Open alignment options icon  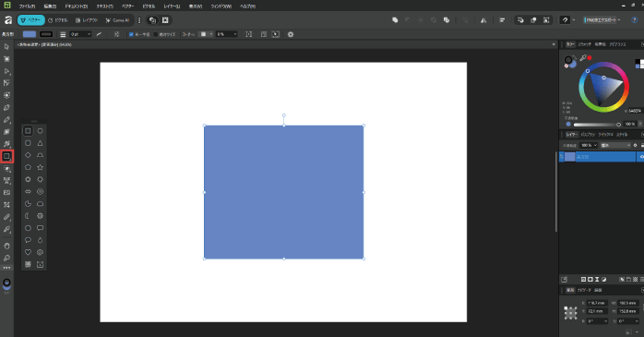click(x=502, y=20)
